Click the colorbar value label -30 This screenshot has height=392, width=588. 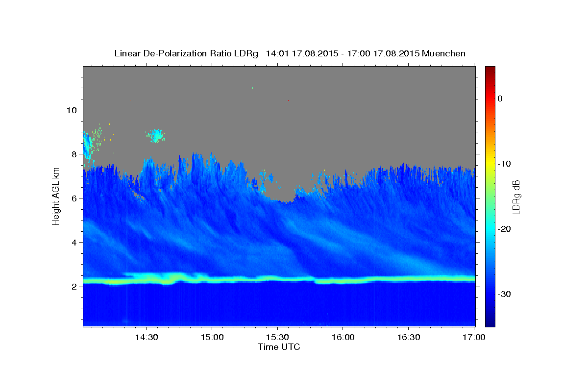(504, 294)
